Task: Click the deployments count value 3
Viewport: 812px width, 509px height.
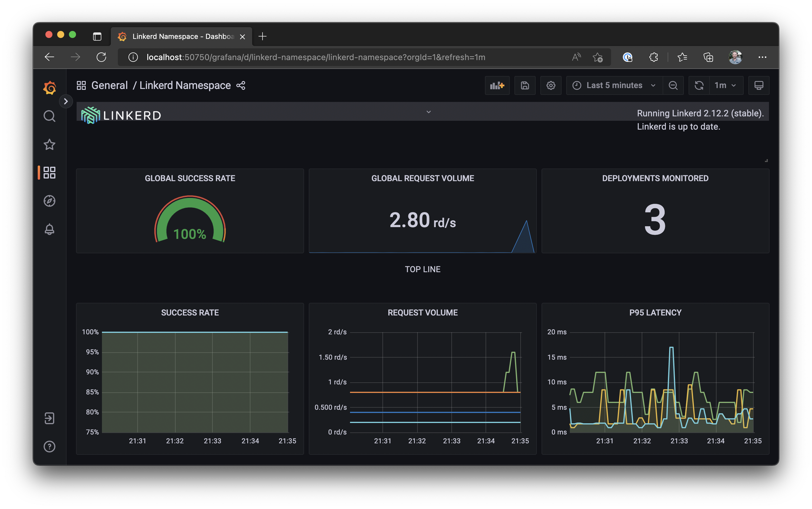Action: 655,219
